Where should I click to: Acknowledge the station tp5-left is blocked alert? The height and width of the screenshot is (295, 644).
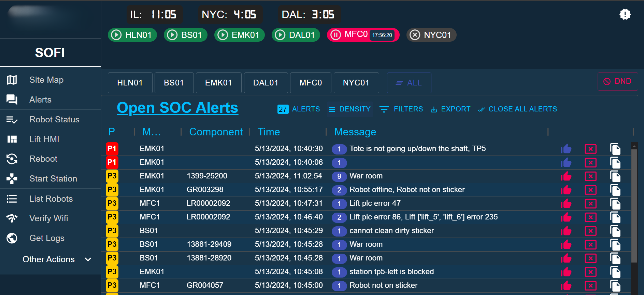(566, 272)
